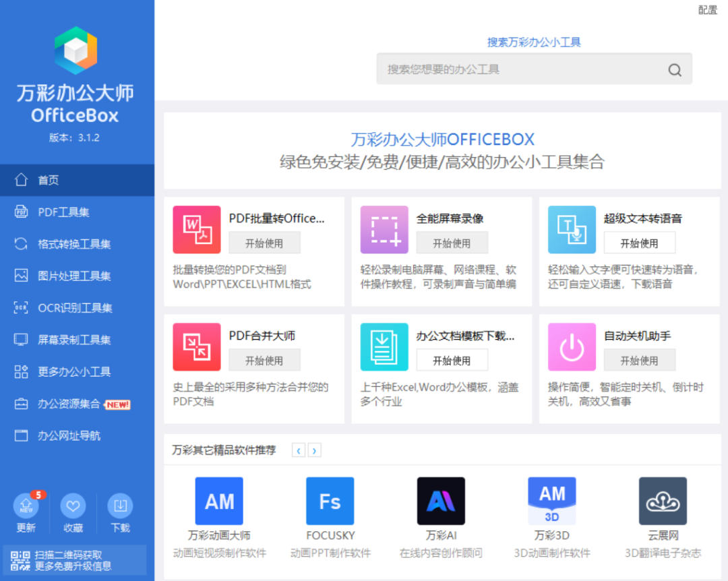Viewport: 728px width, 581px height.
Task: Click the 自动关机助手 title text
Action: click(x=637, y=335)
